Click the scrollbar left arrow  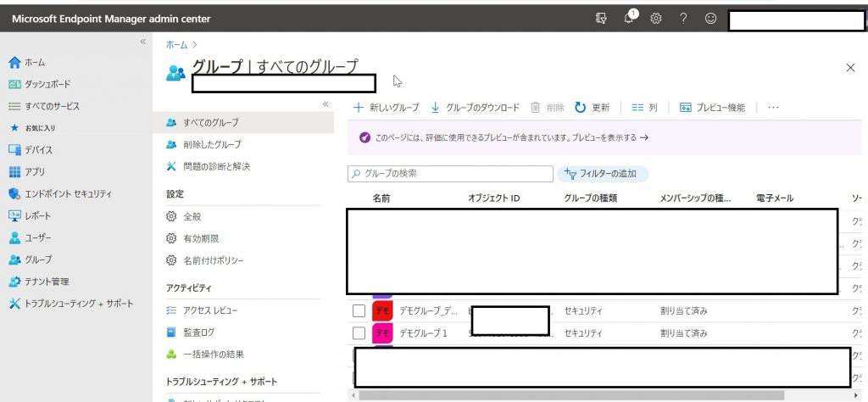(x=352, y=395)
